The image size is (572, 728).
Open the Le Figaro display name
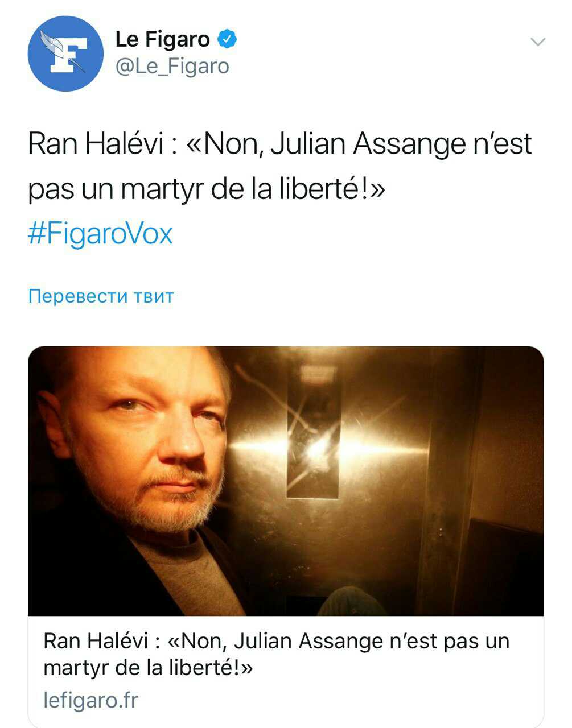(163, 39)
